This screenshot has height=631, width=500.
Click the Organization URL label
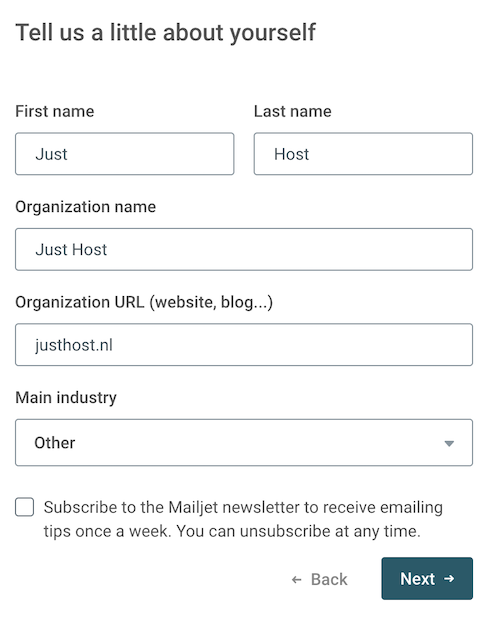click(144, 302)
